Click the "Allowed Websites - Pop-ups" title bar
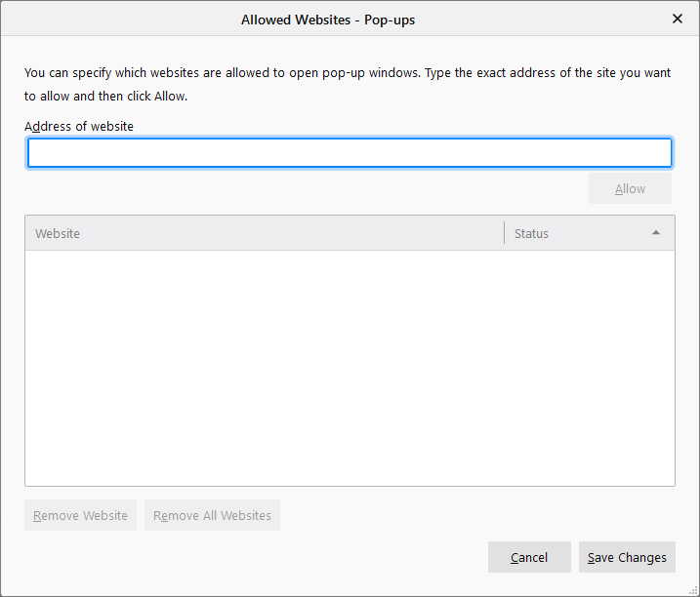 [328, 20]
